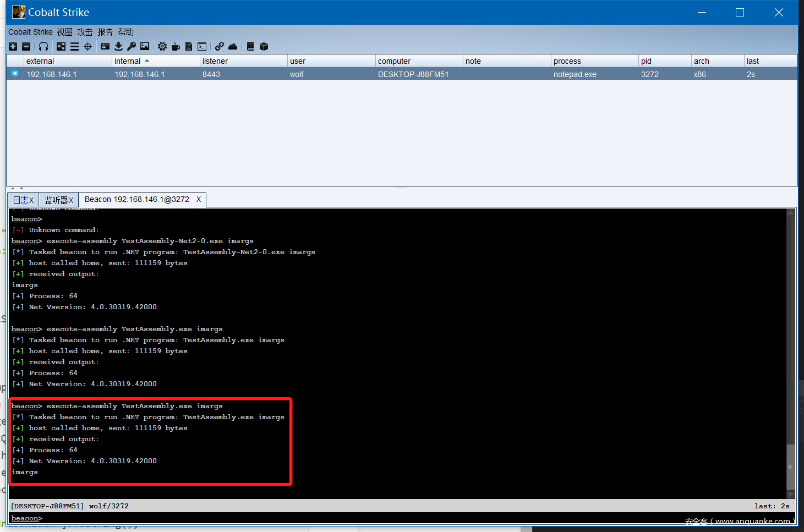The image size is (804, 532).
Task: Click the cube icon for About
Action: pyautogui.click(x=264, y=47)
